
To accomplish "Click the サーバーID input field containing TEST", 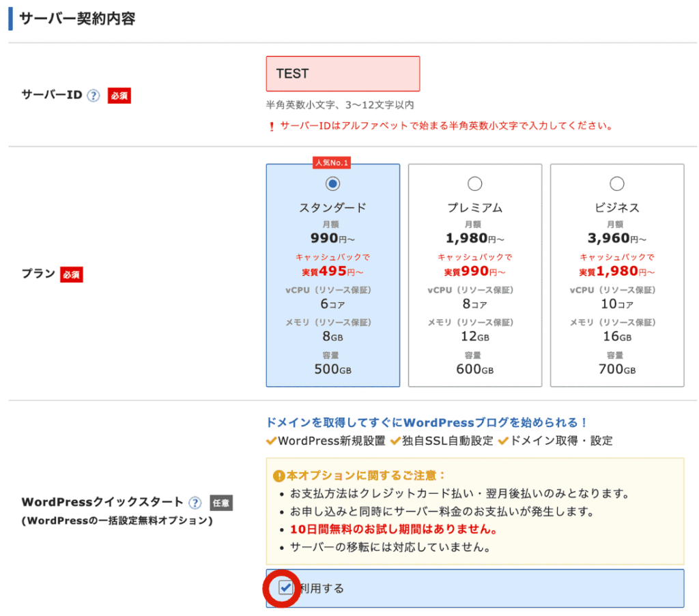I will (343, 74).
